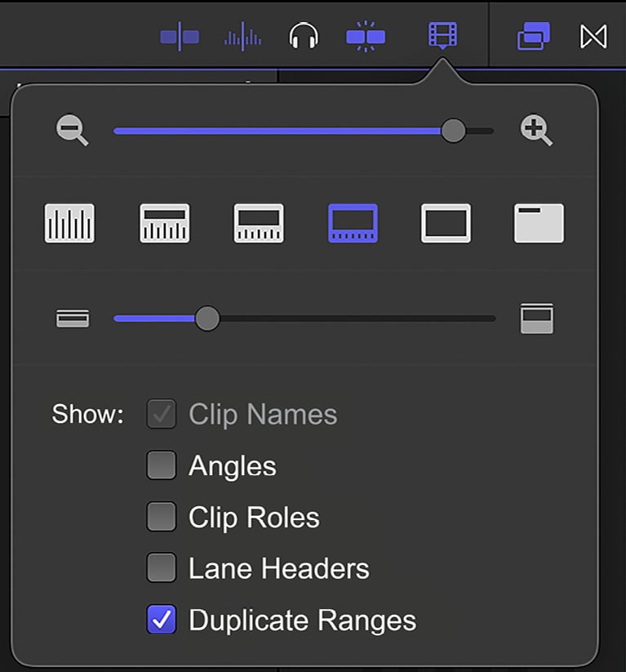Click the headphones solo icon

click(x=304, y=36)
